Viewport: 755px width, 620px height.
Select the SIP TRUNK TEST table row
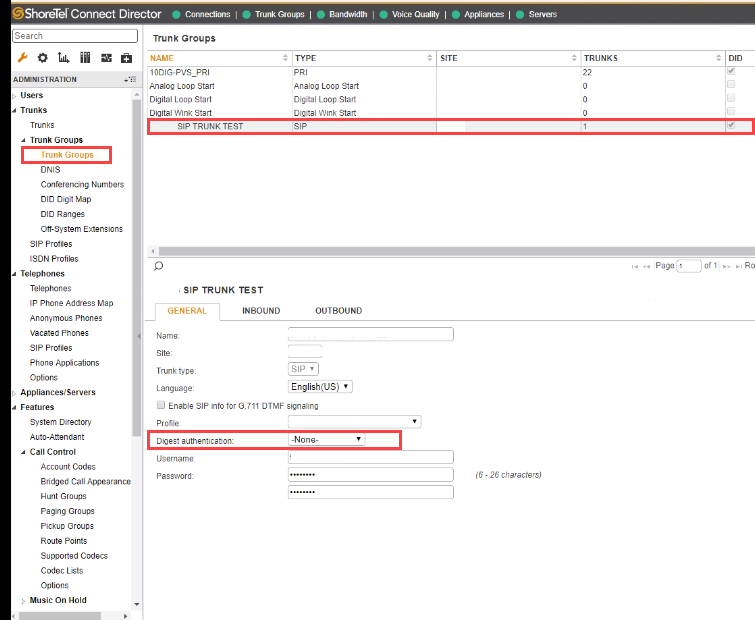(450, 126)
